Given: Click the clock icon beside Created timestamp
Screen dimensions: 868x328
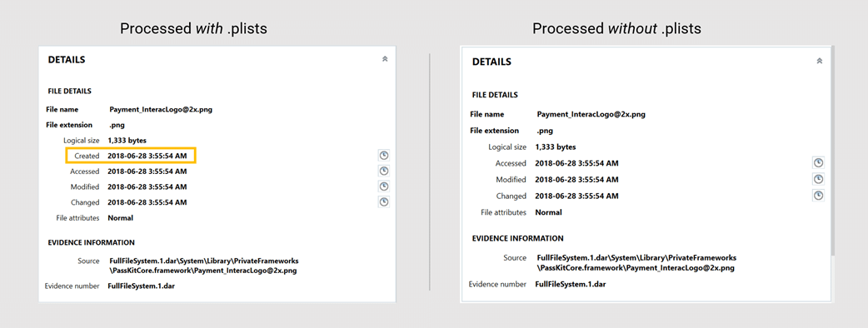Looking at the screenshot, I should tap(384, 156).
